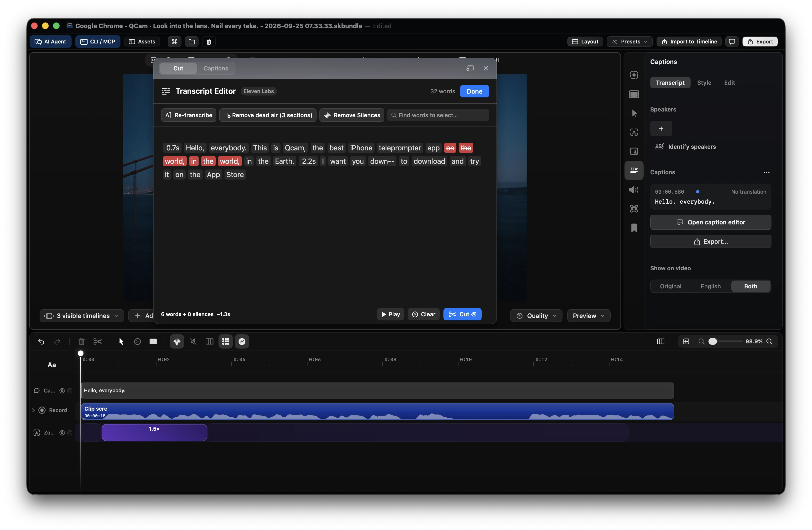Click the fit timeline to width icon
This screenshot has width=812, height=530.
(686, 341)
